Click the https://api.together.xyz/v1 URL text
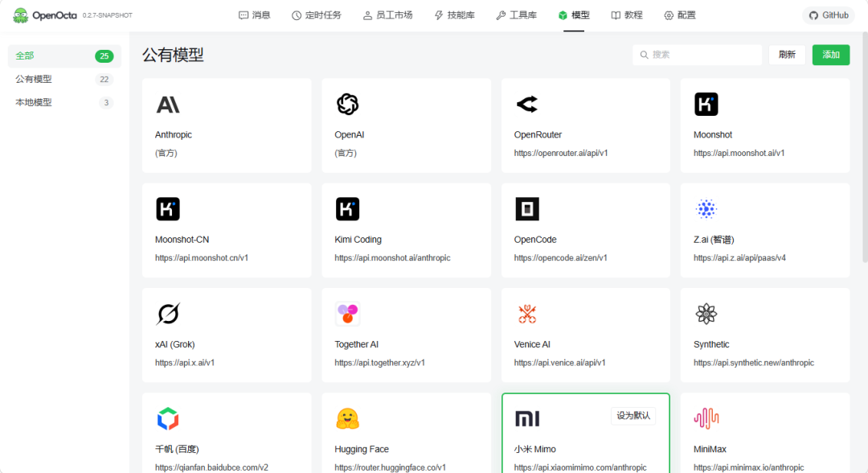The height and width of the screenshot is (473, 868). (379, 362)
